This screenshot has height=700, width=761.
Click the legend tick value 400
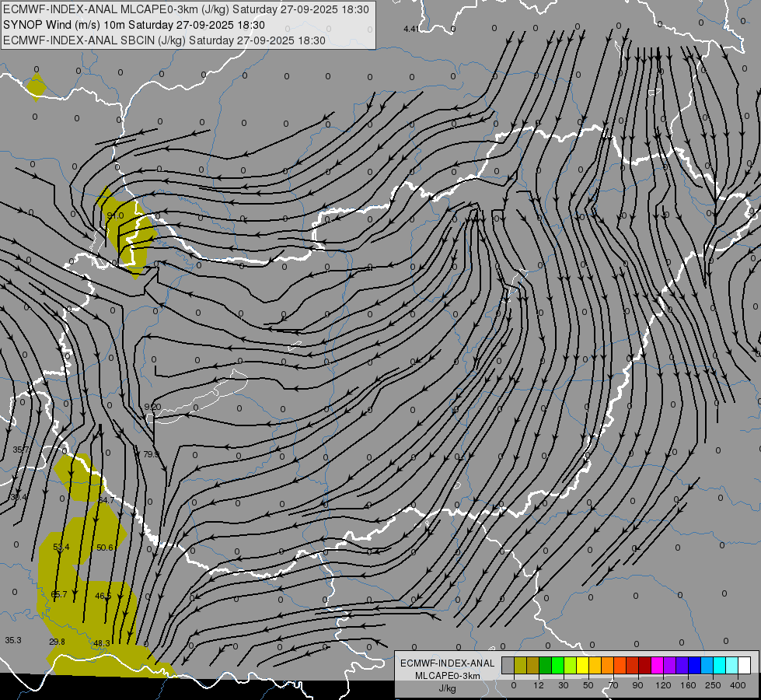coord(738,685)
